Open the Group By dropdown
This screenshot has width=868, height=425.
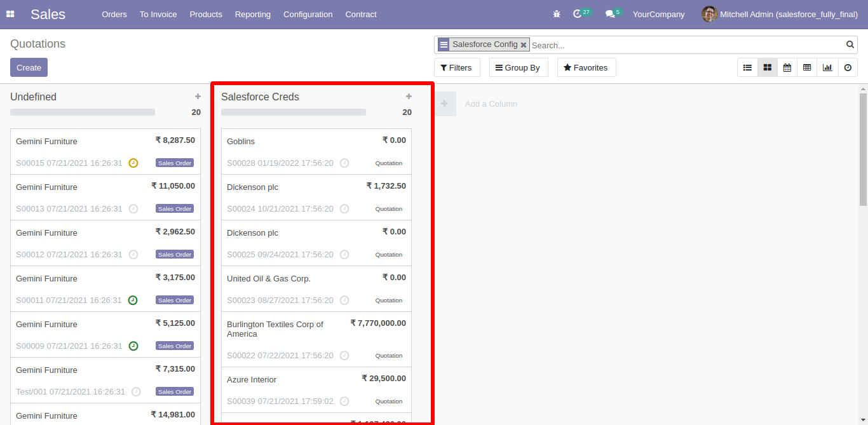click(x=518, y=67)
